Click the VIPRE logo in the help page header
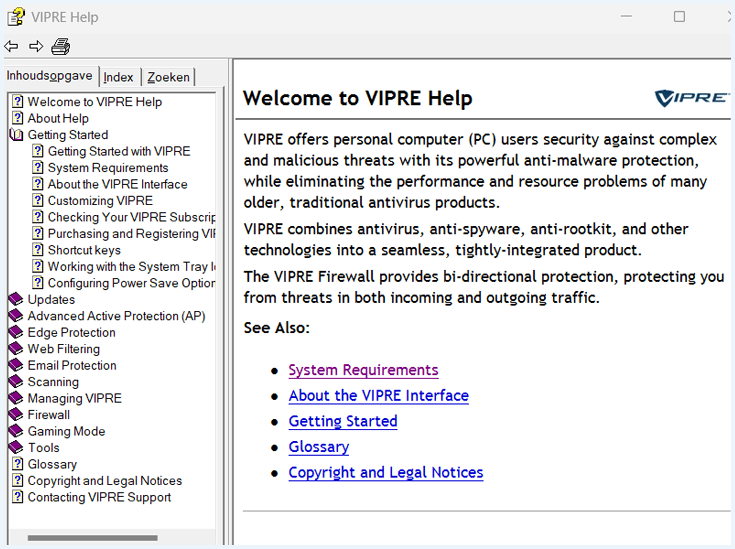The width and height of the screenshot is (735, 549). point(692,98)
